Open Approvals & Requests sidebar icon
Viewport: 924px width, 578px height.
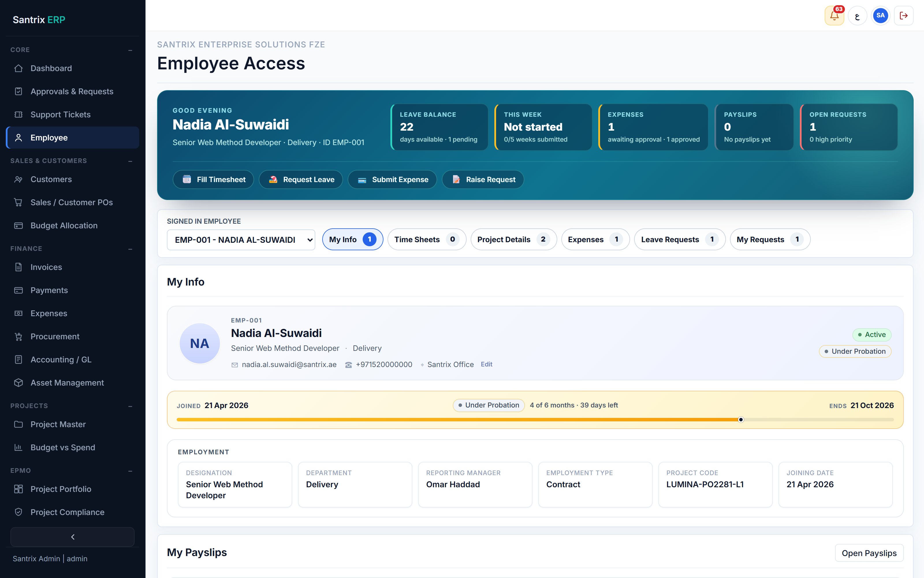pyautogui.click(x=18, y=91)
